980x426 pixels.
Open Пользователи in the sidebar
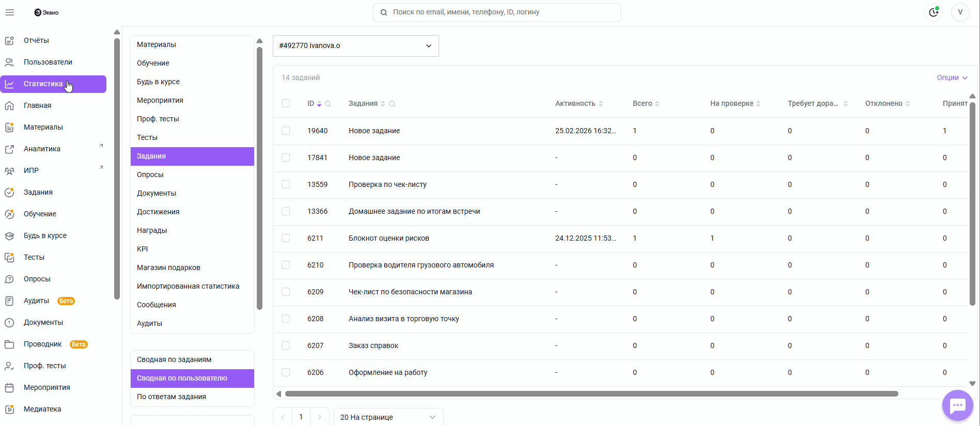(x=48, y=62)
